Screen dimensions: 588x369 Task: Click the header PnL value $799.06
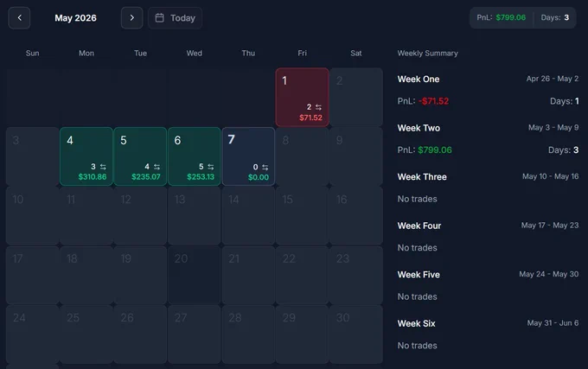510,17
